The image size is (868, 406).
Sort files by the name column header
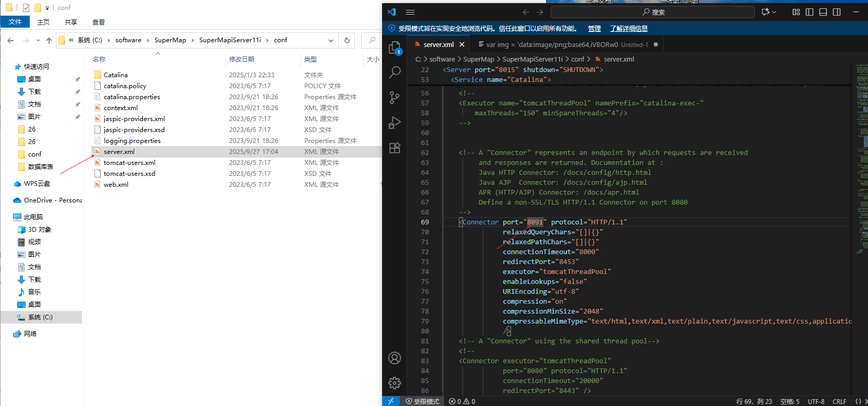point(99,59)
